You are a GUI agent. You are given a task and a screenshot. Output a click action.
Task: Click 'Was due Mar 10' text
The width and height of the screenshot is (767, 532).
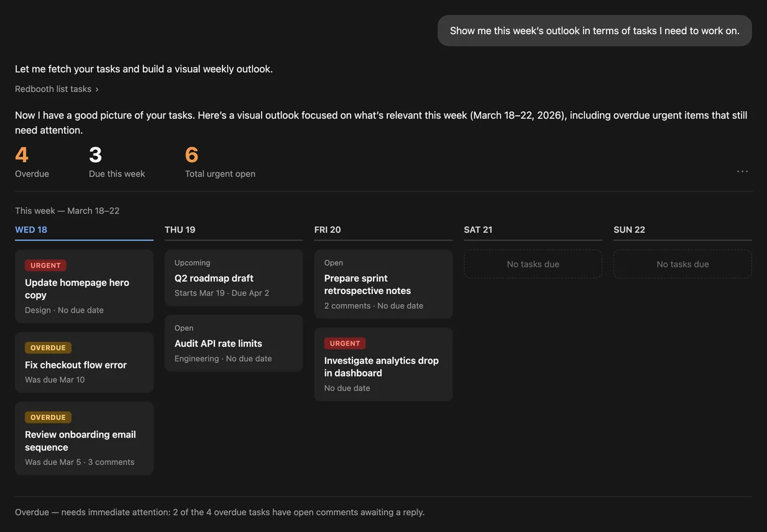55,380
